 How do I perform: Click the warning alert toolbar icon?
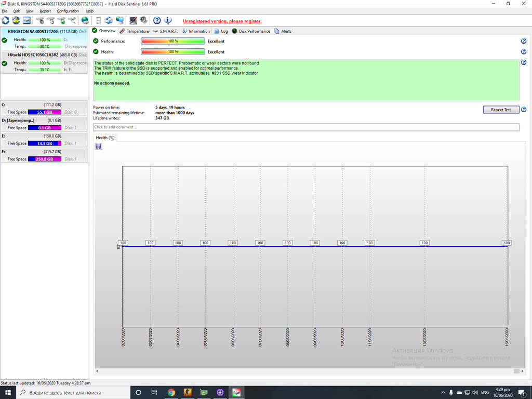point(16,20)
